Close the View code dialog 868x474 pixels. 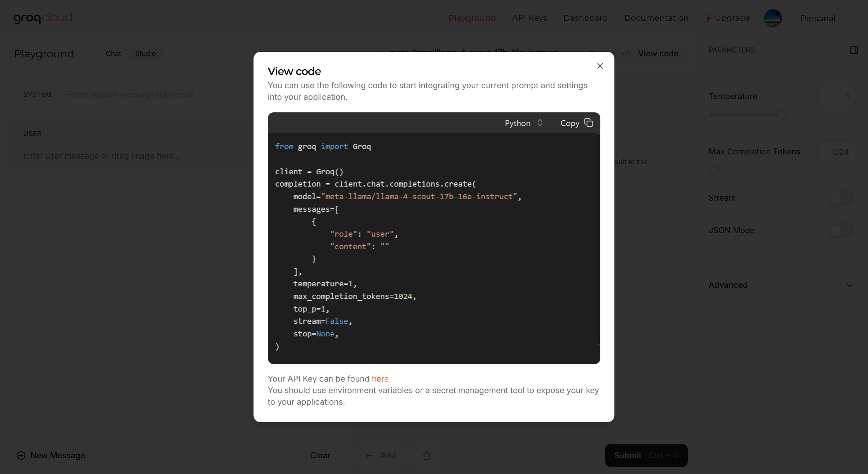(x=600, y=66)
